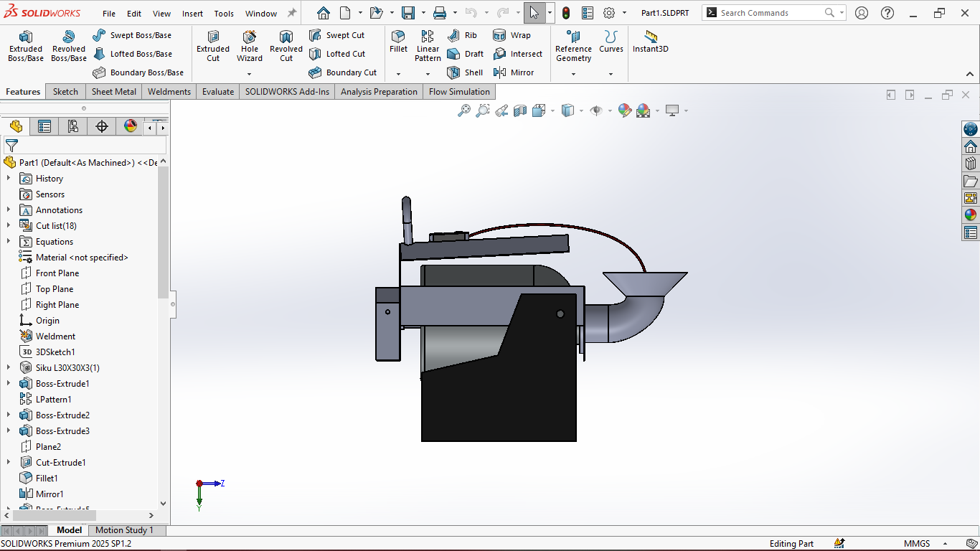
Task: Open the Tools menu
Action: (x=224, y=14)
